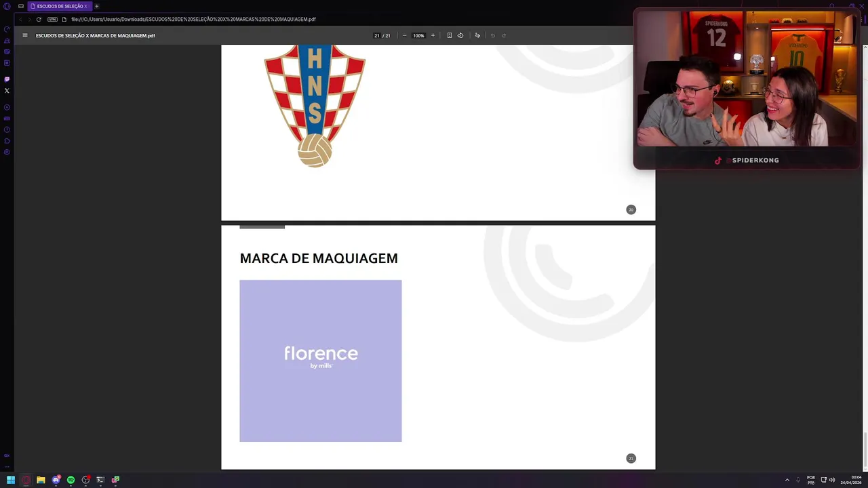Open the PDF sidebar menu (hamburger icon)
The width and height of the screenshot is (868, 488).
[25, 35]
